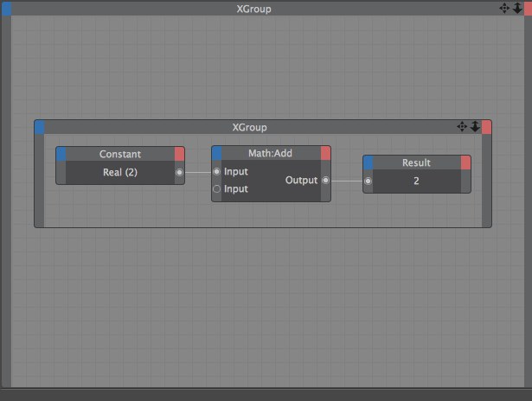Click the 'Real (2)' value text
The image size is (532, 401).
click(120, 173)
